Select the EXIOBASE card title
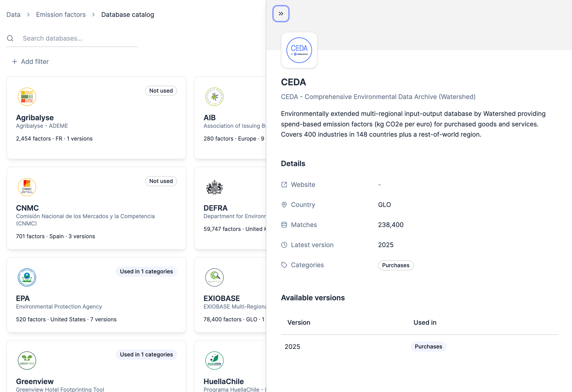The height and width of the screenshot is (392, 572). tap(222, 298)
